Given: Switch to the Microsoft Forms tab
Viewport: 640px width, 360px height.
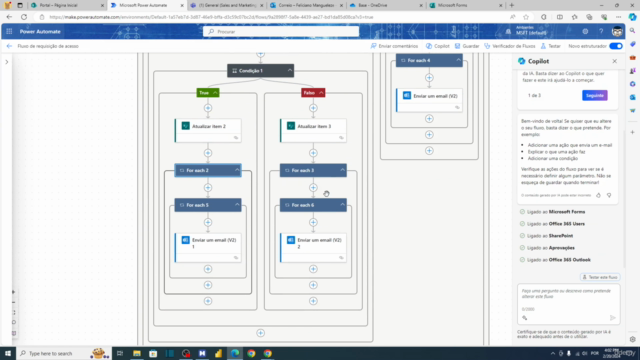Looking at the screenshot, I should pyautogui.click(x=465, y=5).
